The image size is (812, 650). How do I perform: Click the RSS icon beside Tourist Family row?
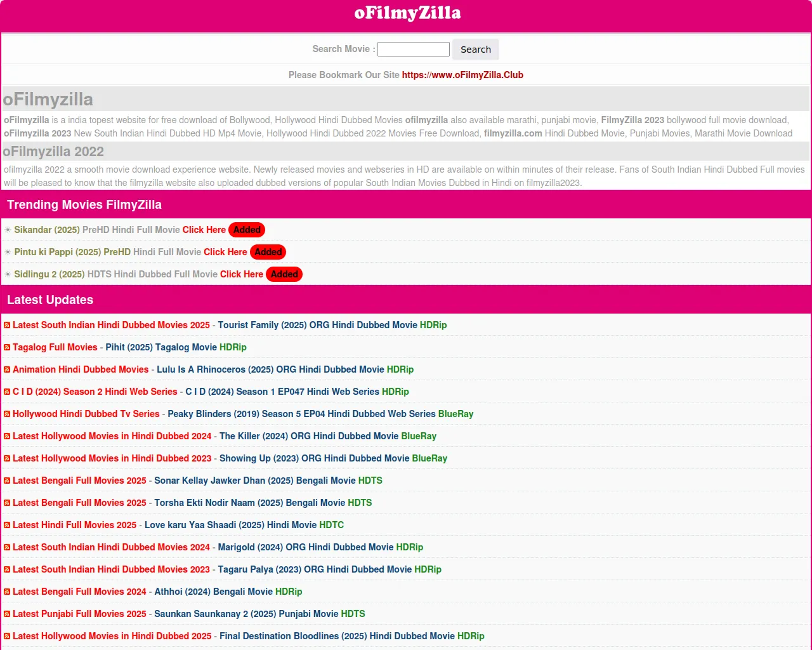(x=7, y=325)
